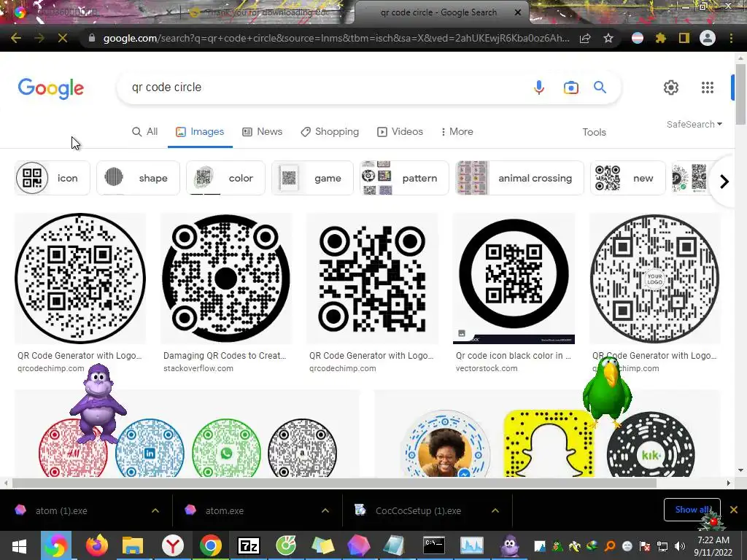Screen dimensions: 747x560
Task: Open the kik round code image
Action: coord(651,446)
